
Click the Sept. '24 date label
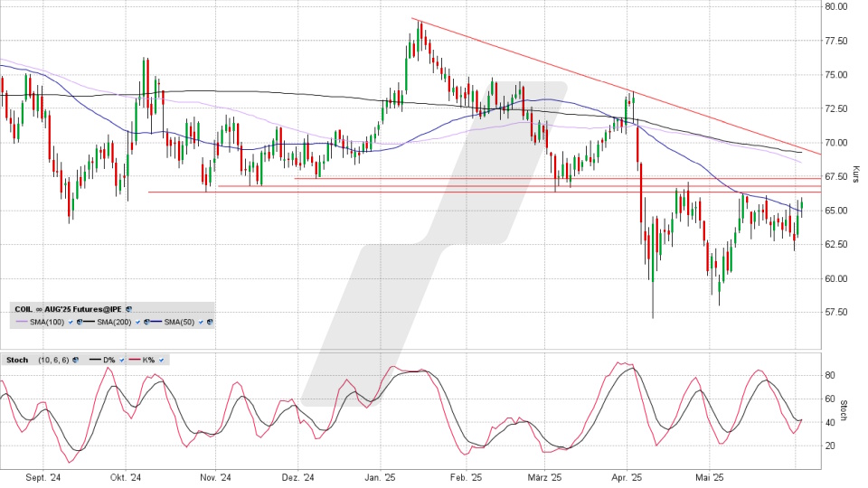pos(43,478)
